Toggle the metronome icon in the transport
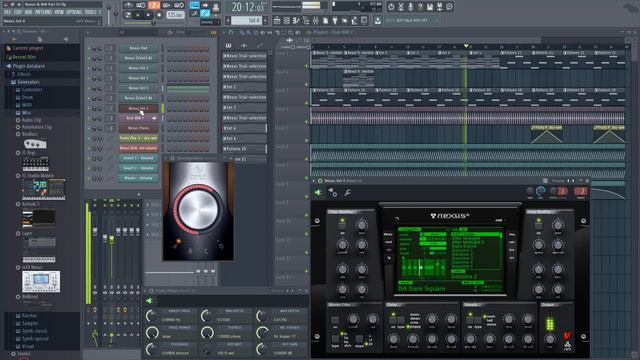This screenshot has width=640, height=360. (x=129, y=5)
